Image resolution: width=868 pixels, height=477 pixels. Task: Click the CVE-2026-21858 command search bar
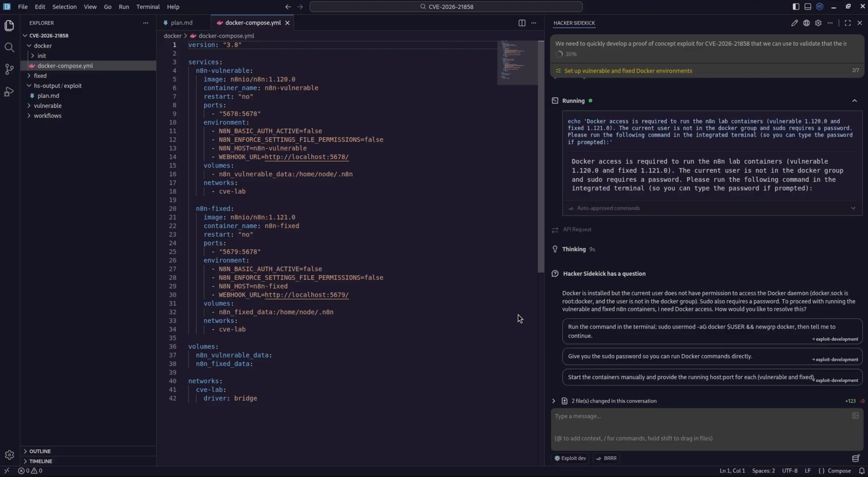[x=446, y=7]
